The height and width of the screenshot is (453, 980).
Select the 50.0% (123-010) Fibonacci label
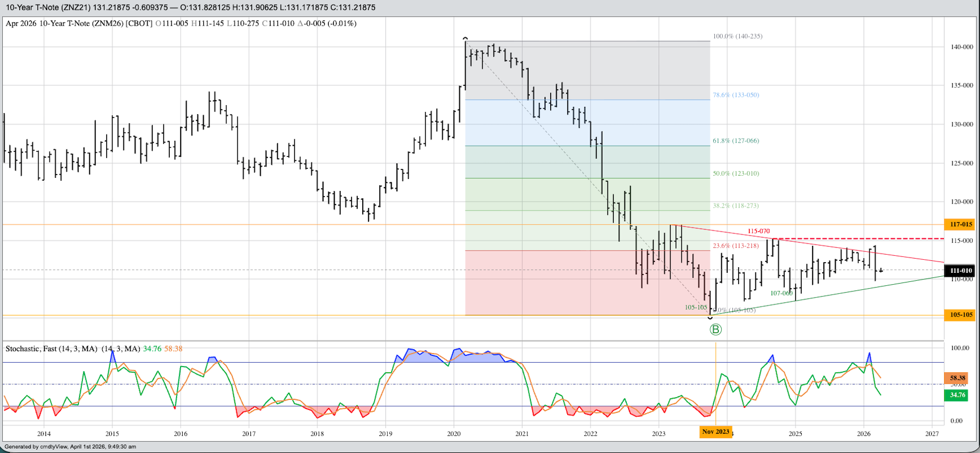(735, 174)
